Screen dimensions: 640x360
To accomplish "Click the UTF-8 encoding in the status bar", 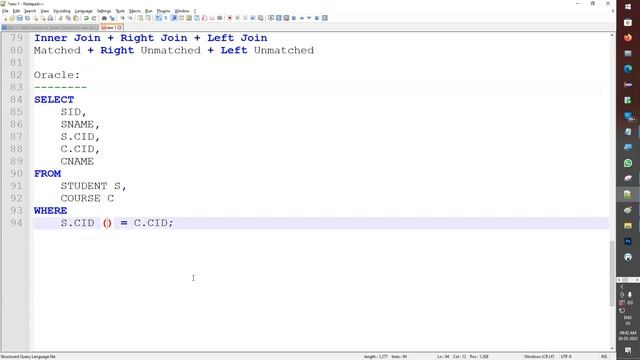I will click(x=566, y=357).
